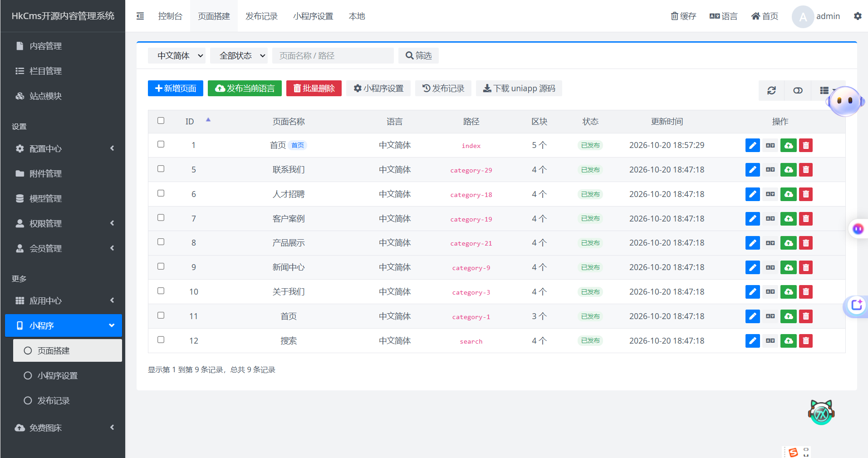
Task: Check the select-all checkbox in table header
Action: pos(161,121)
